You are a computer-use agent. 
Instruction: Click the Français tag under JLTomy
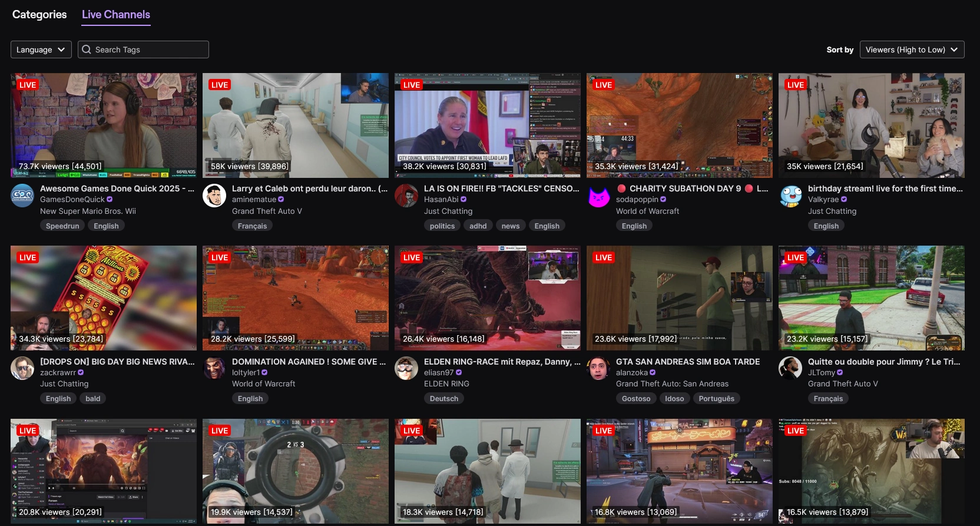tap(828, 398)
